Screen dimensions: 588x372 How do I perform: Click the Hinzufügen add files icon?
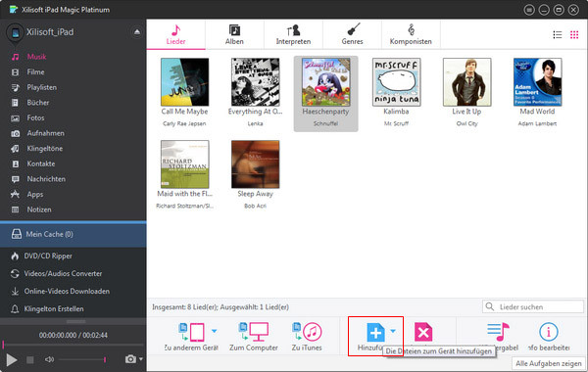point(375,332)
